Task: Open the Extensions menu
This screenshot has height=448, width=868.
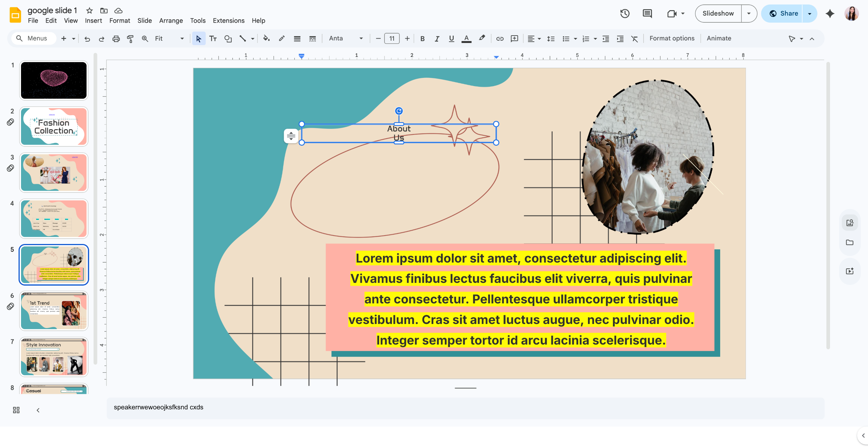Action: pos(229,21)
